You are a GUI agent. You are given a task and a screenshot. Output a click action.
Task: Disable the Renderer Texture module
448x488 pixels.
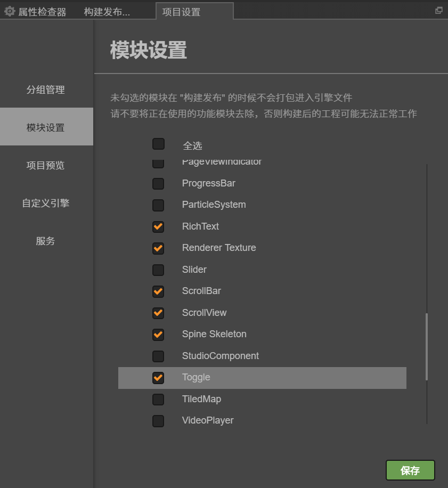(x=158, y=248)
